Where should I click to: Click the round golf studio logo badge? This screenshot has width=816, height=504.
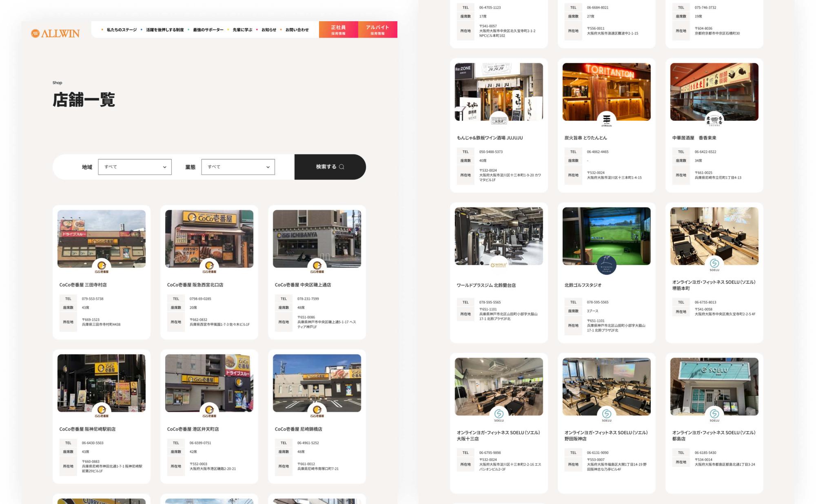(606, 265)
